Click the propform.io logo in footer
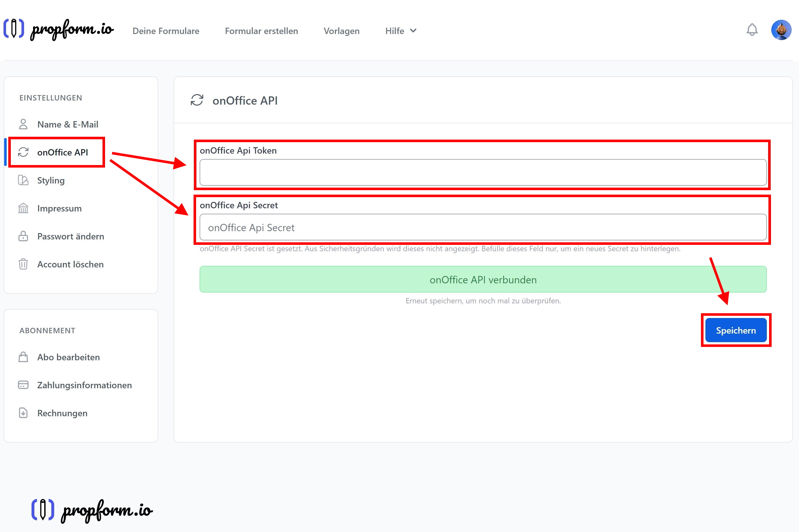 click(92, 510)
